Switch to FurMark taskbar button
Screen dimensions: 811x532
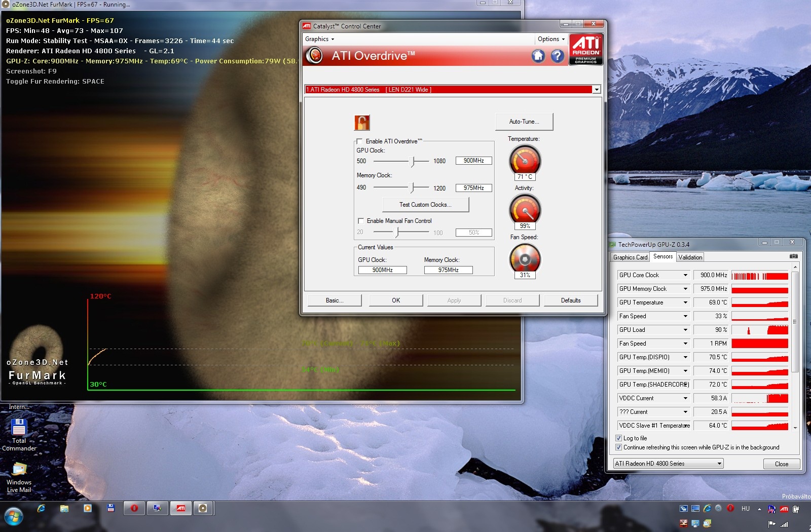click(203, 508)
